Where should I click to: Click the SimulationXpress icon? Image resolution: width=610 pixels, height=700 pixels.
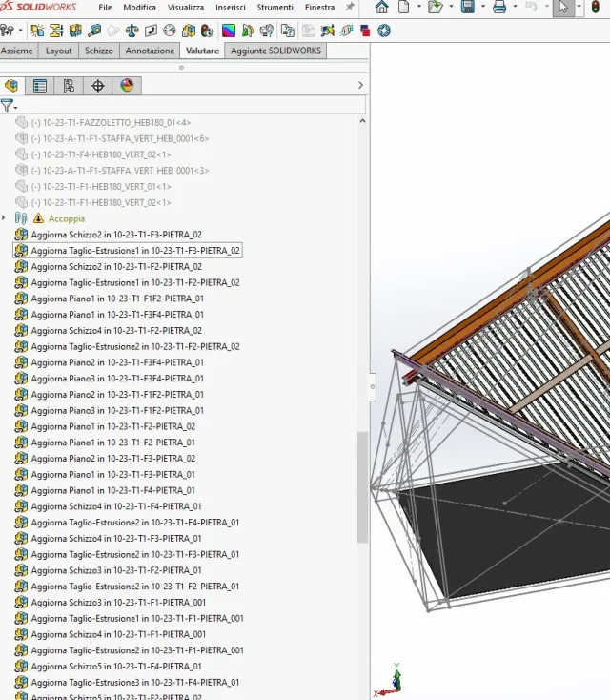pos(327,31)
